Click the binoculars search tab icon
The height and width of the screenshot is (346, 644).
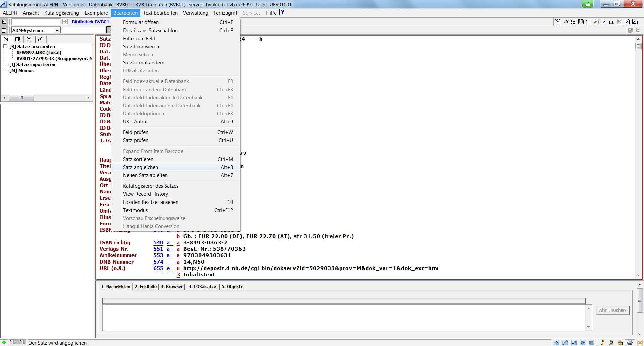40,39
